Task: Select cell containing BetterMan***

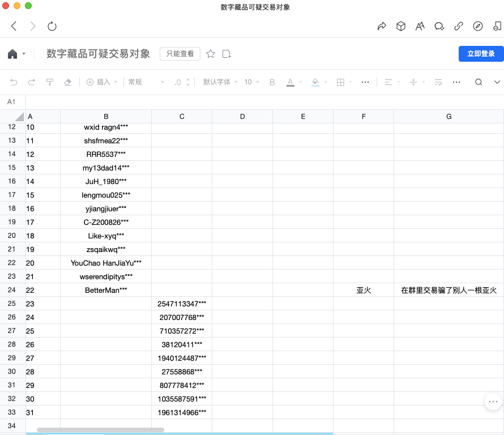Action: coord(105,290)
